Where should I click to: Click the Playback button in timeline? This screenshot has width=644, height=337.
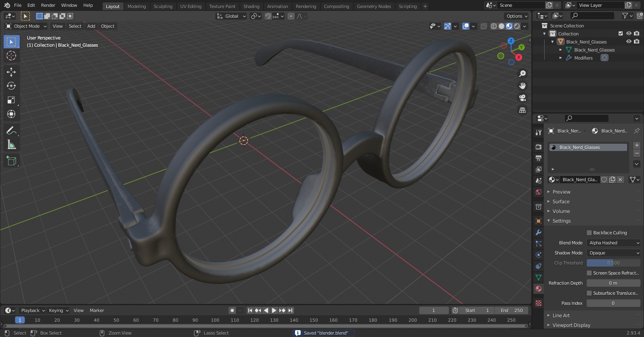click(x=33, y=310)
